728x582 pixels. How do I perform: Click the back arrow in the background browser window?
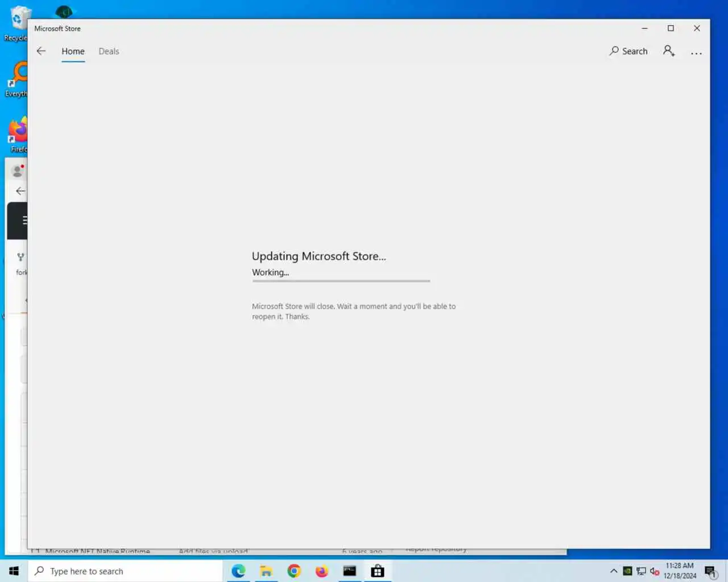click(20, 191)
